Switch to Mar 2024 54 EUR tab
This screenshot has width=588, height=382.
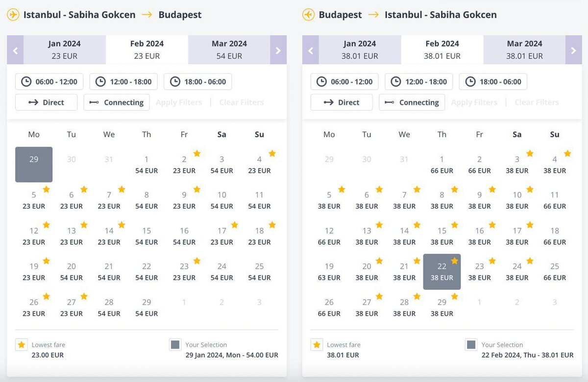[x=229, y=50]
